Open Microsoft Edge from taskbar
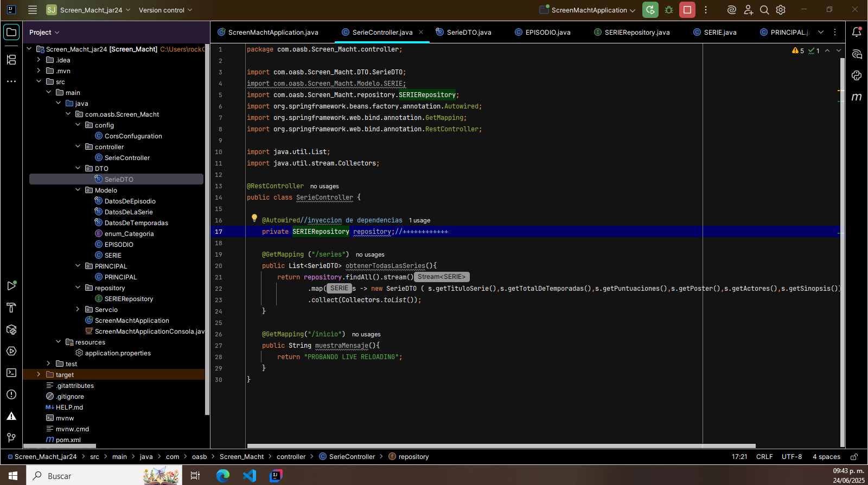Image resolution: width=868 pixels, height=485 pixels. (x=223, y=476)
